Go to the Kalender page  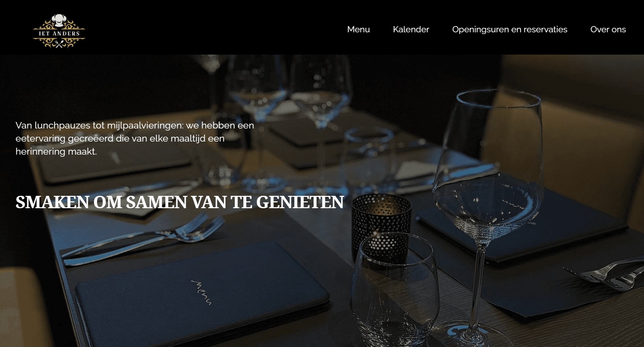(411, 29)
